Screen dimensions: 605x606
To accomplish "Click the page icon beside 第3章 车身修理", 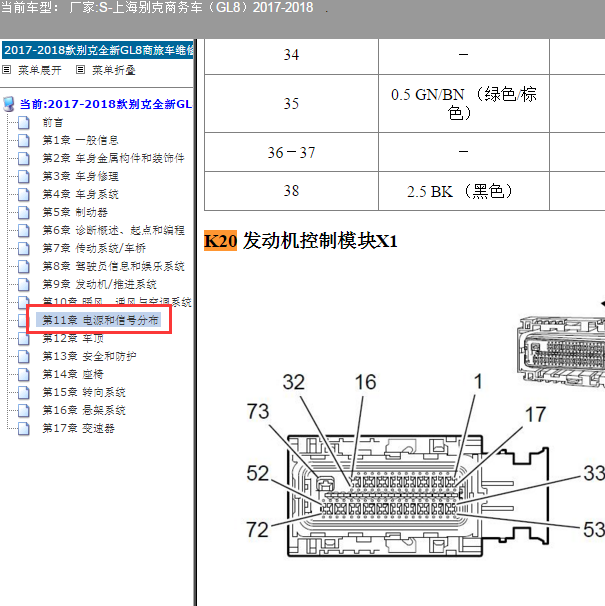I will tap(24, 176).
